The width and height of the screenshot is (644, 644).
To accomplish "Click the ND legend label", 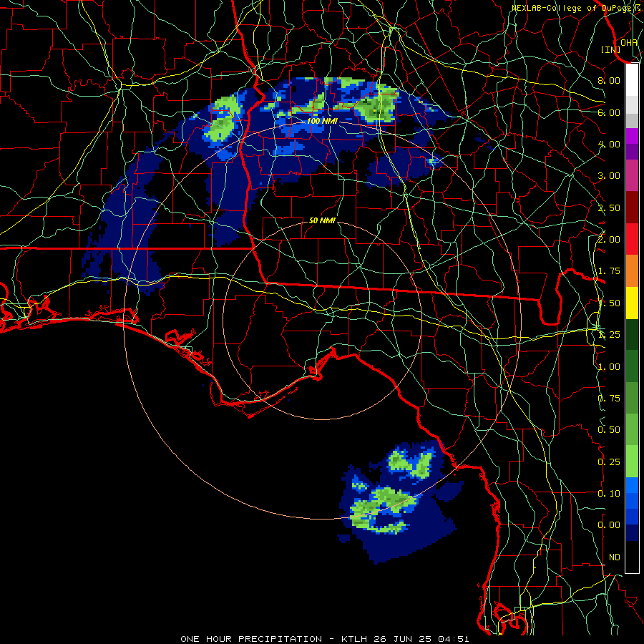I will coord(615,557).
